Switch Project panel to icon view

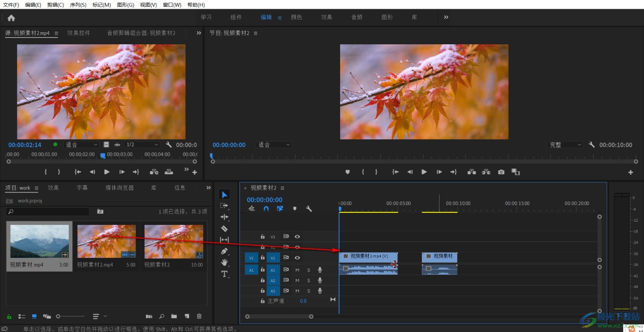34,316
